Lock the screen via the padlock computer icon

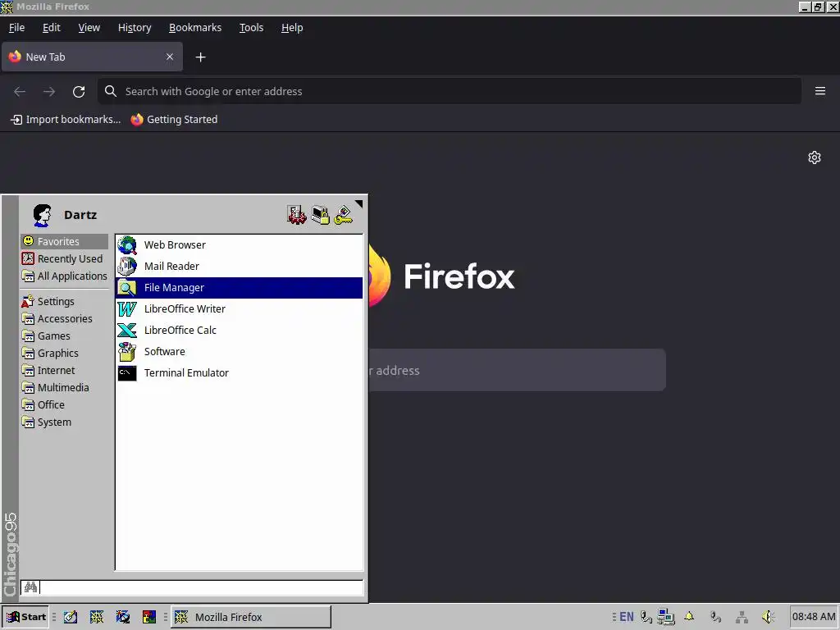[321, 215]
